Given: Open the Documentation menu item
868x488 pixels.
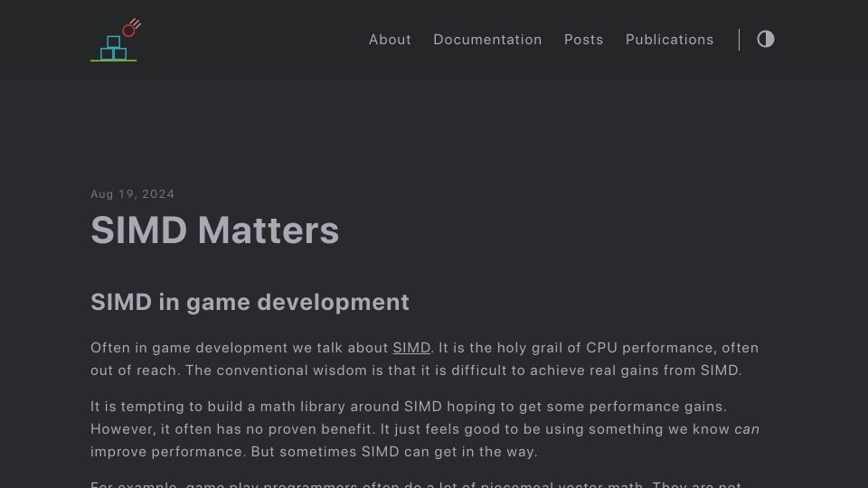Looking at the screenshot, I should click(487, 40).
